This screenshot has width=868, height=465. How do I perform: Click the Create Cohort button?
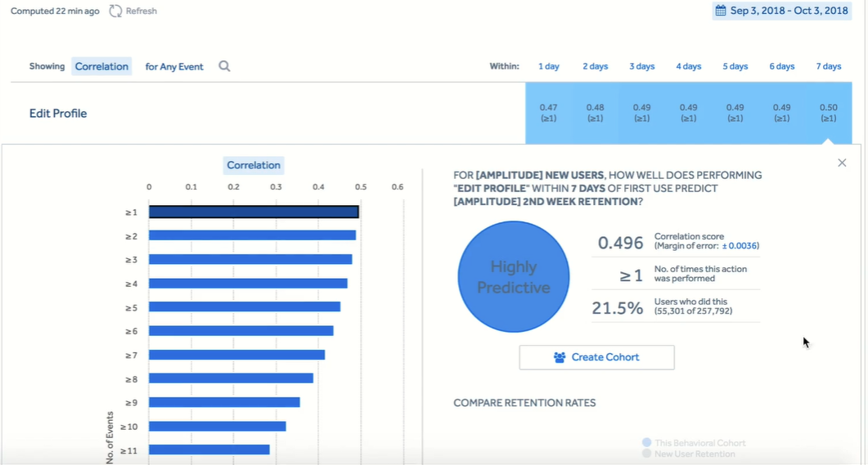(x=596, y=357)
